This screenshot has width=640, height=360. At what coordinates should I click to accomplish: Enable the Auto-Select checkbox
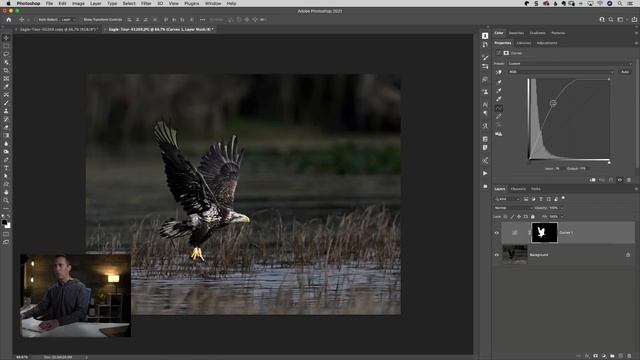pos(36,20)
